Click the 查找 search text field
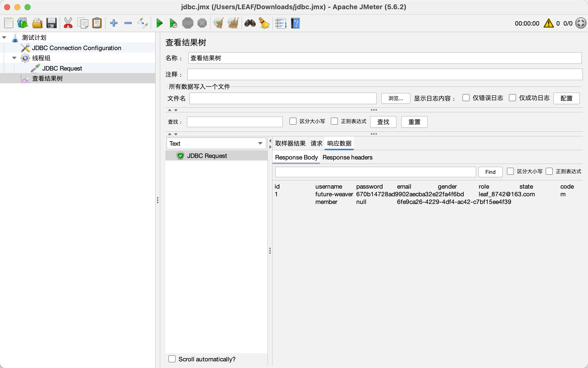 (x=235, y=122)
